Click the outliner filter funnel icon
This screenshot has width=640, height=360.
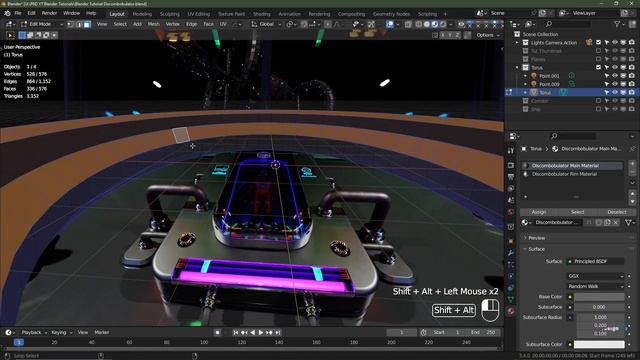click(x=618, y=24)
